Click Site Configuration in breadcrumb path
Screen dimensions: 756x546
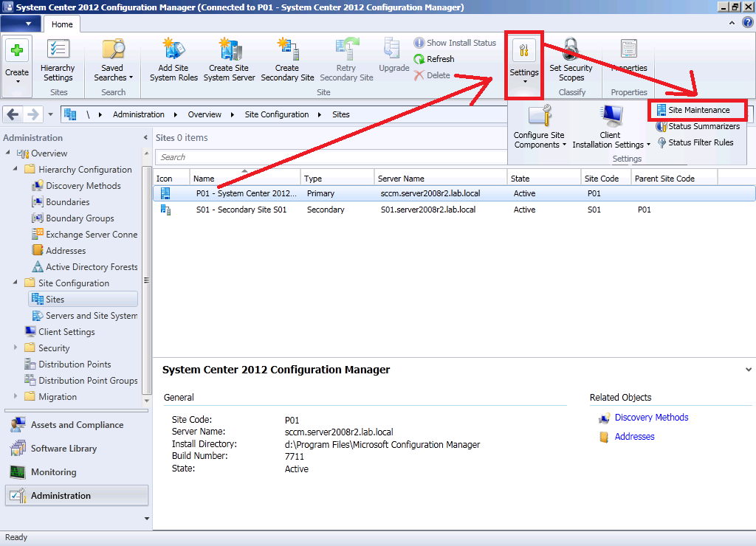[x=277, y=114]
